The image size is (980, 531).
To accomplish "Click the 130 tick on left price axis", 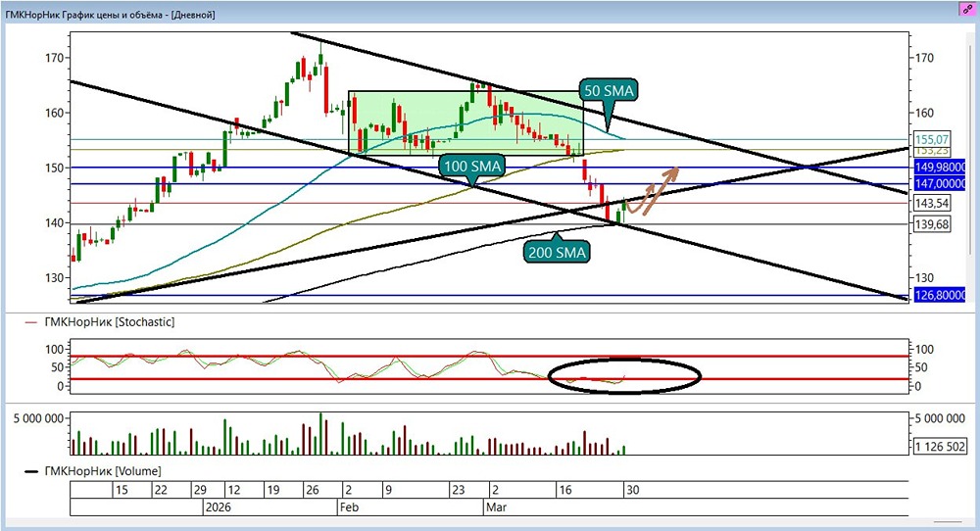I will pos(54,278).
